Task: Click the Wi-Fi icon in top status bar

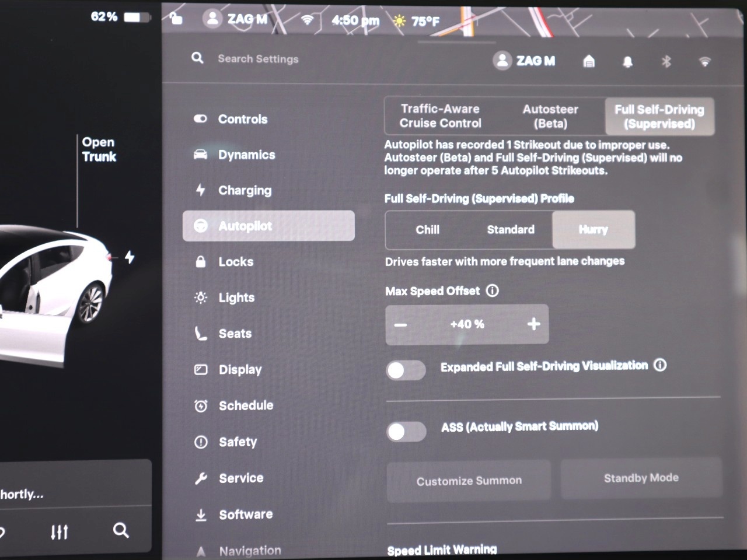Action: tap(307, 20)
